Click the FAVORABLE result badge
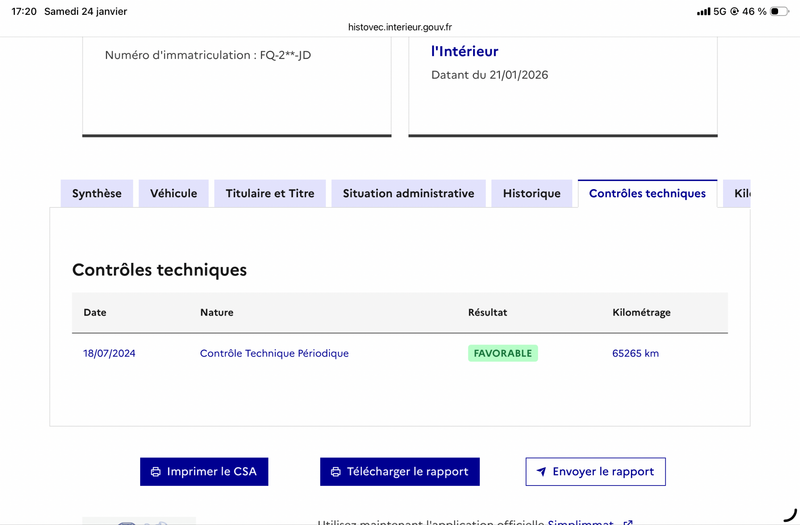 [x=503, y=353]
